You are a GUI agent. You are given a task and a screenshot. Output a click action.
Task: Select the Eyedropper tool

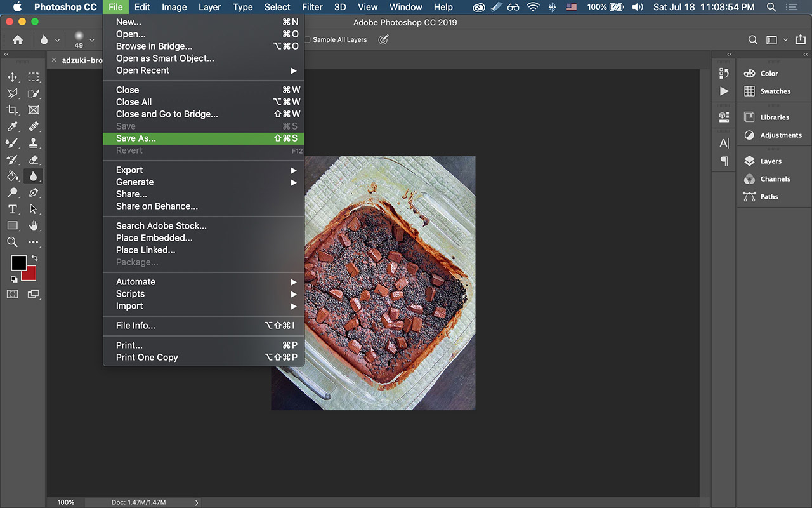pyautogui.click(x=12, y=126)
